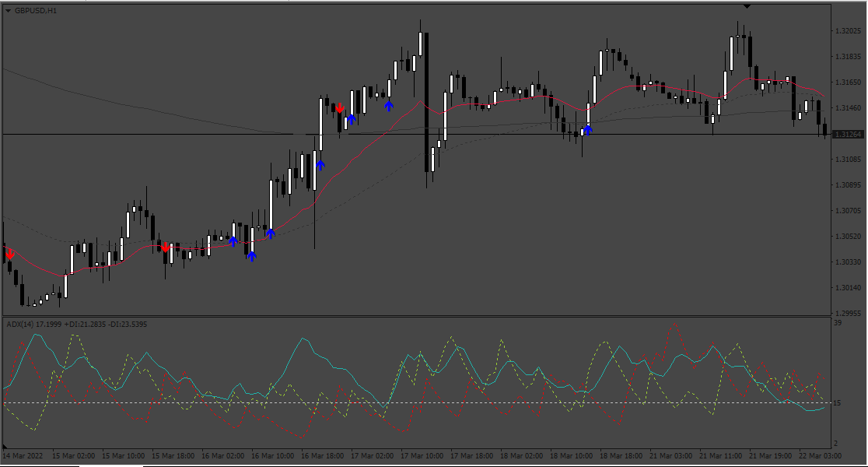Click the highlighted current price label 1.31264

pyautogui.click(x=848, y=134)
